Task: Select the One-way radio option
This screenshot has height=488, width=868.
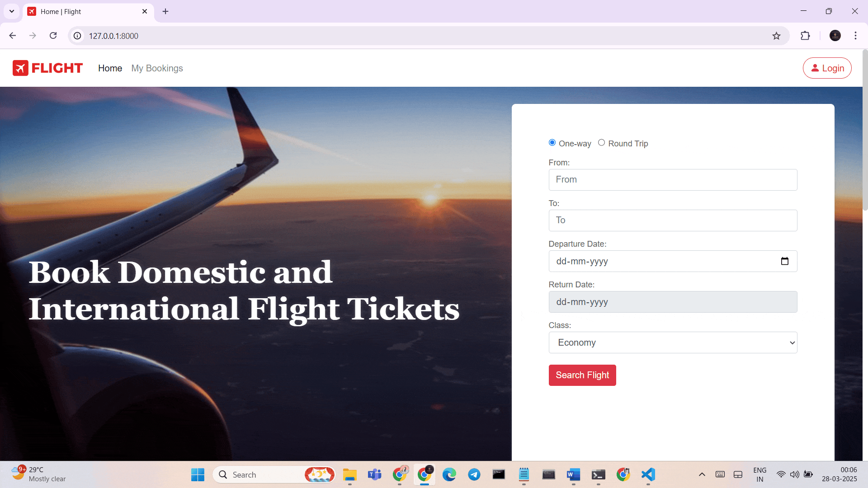Action: pos(552,143)
